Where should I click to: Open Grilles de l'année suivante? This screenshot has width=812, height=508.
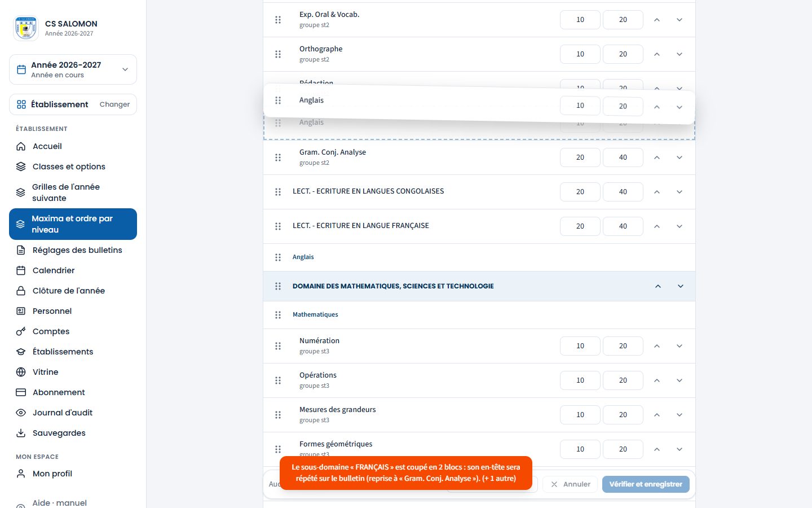(x=73, y=192)
